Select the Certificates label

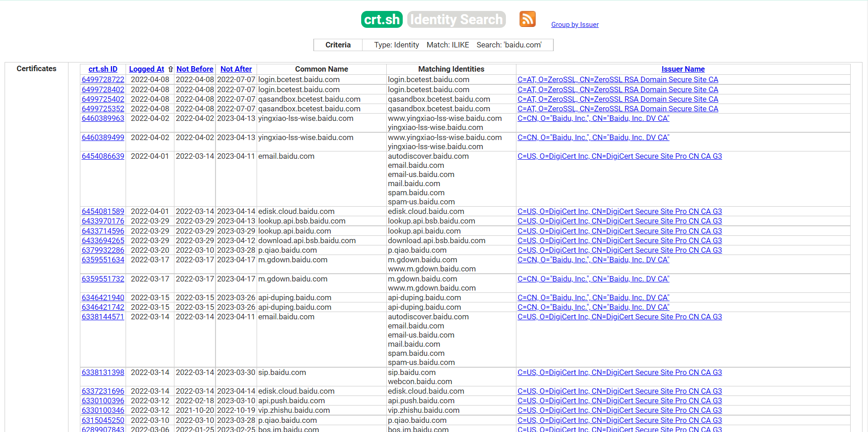point(37,68)
